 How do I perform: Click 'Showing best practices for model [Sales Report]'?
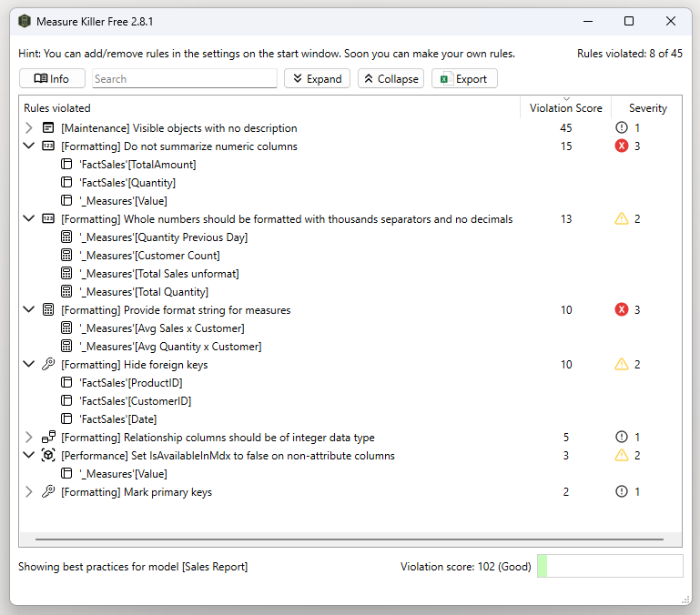coord(133,567)
